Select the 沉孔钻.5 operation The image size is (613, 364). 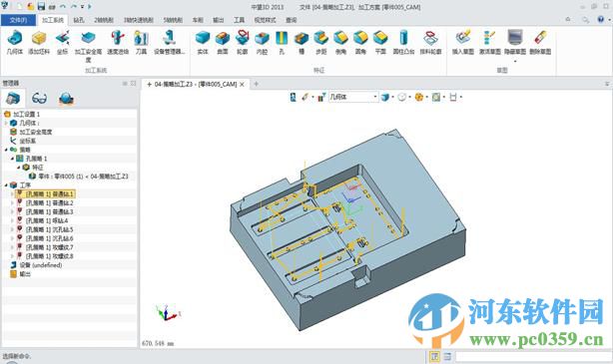(49, 229)
